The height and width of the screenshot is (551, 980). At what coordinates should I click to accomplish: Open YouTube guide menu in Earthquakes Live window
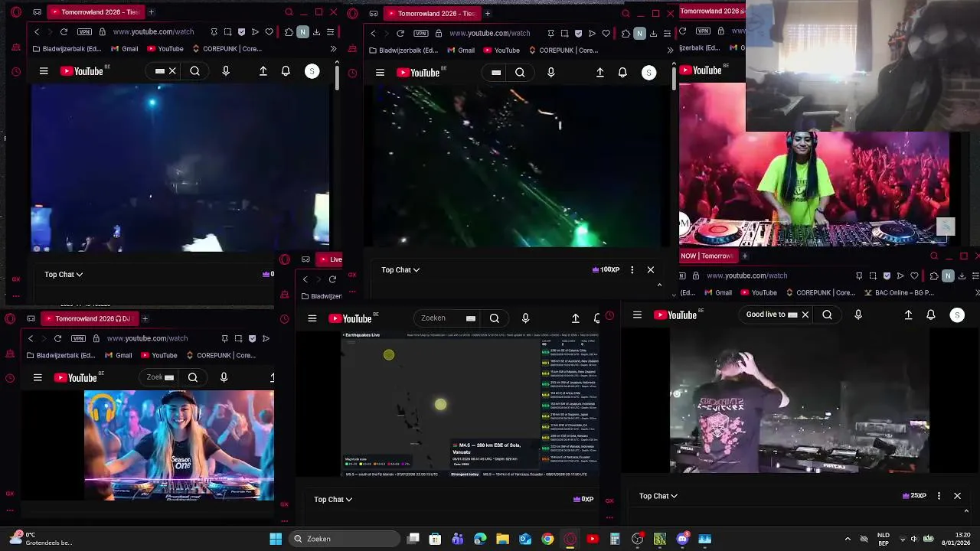[x=312, y=318]
